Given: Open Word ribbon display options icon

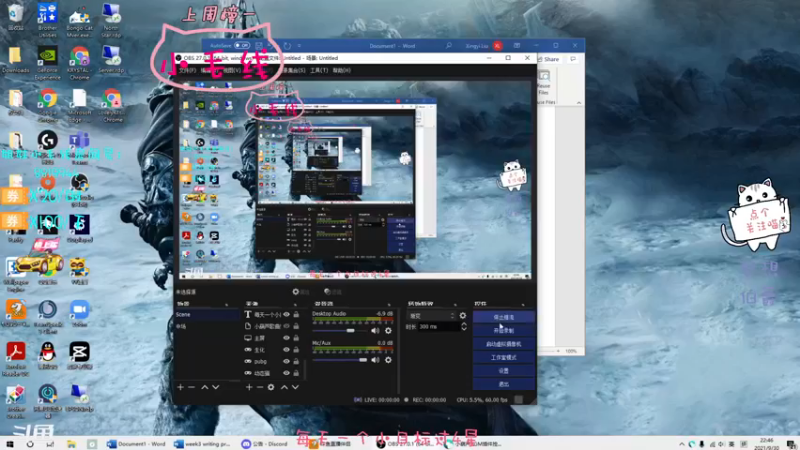Looking at the screenshot, I should click(517, 45).
